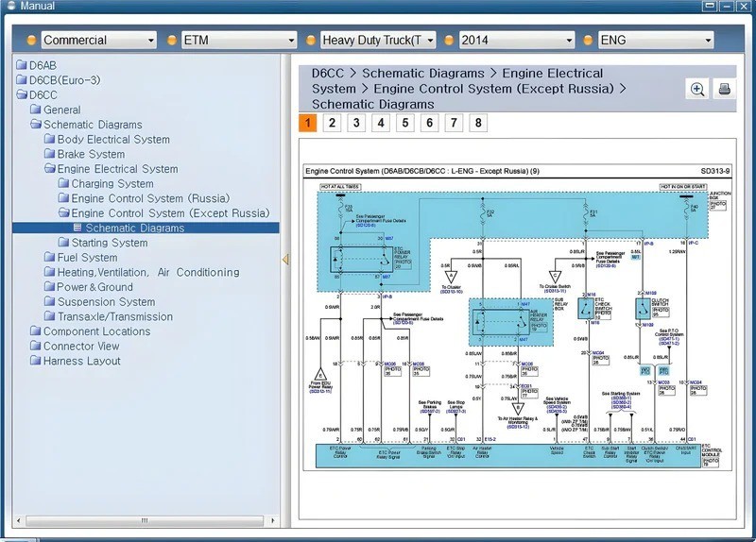
Task: Go to schematic page 6
Action: [430, 123]
